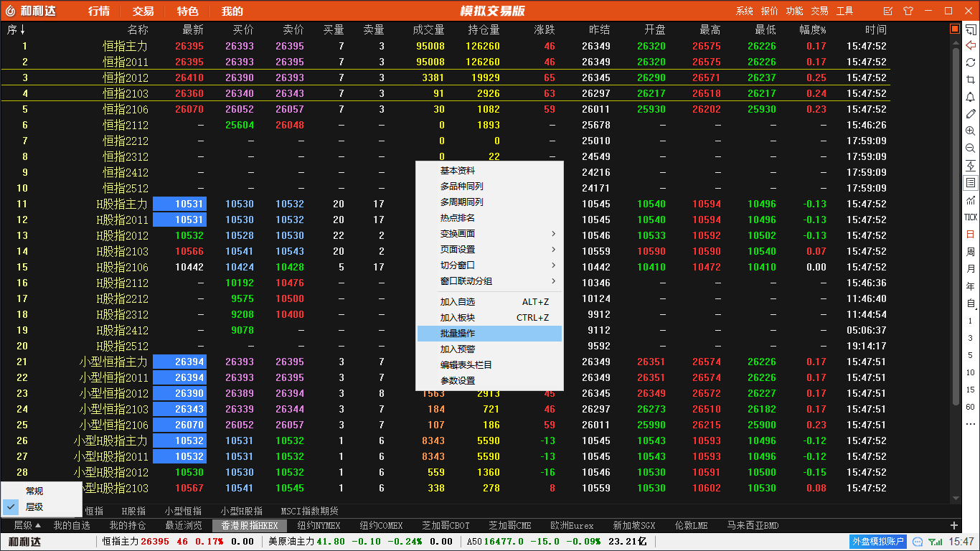Viewport: 980px width, 551px height.
Task: Select the 3 minute period
Action: coord(971,338)
